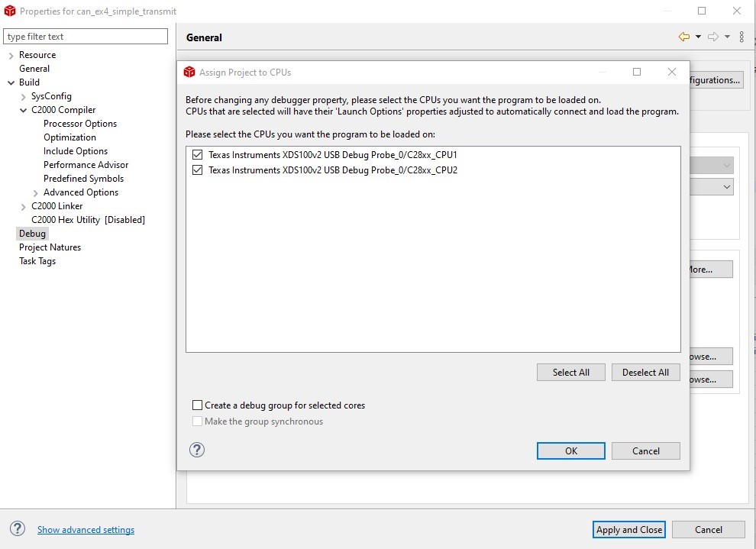Select C2000 Hex Utility [Disabled]

[x=89, y=220]
